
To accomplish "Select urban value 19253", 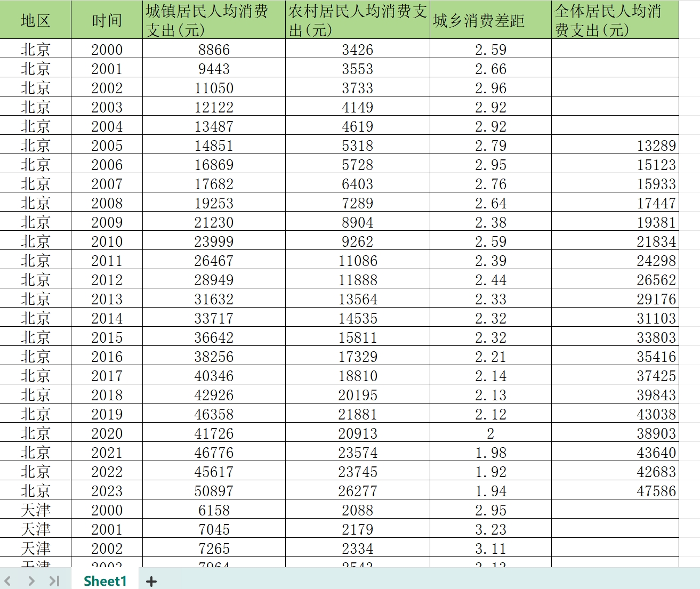I will click(x=214, y=203).
